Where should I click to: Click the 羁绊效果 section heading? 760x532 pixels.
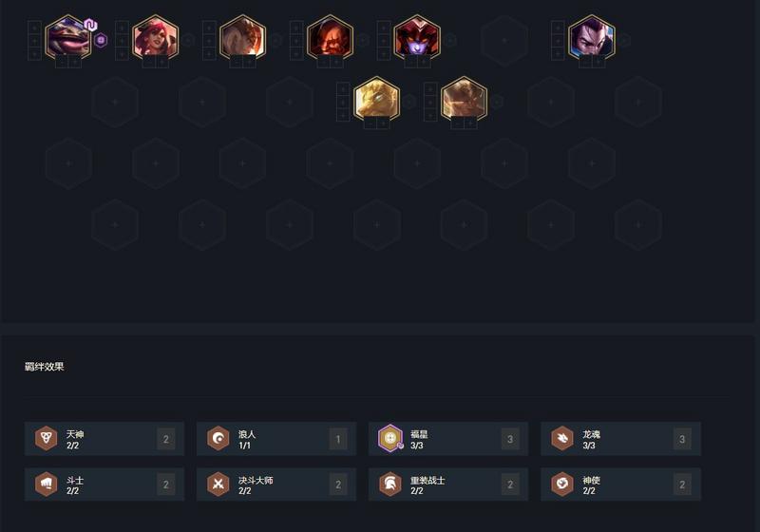pos(44,367)
